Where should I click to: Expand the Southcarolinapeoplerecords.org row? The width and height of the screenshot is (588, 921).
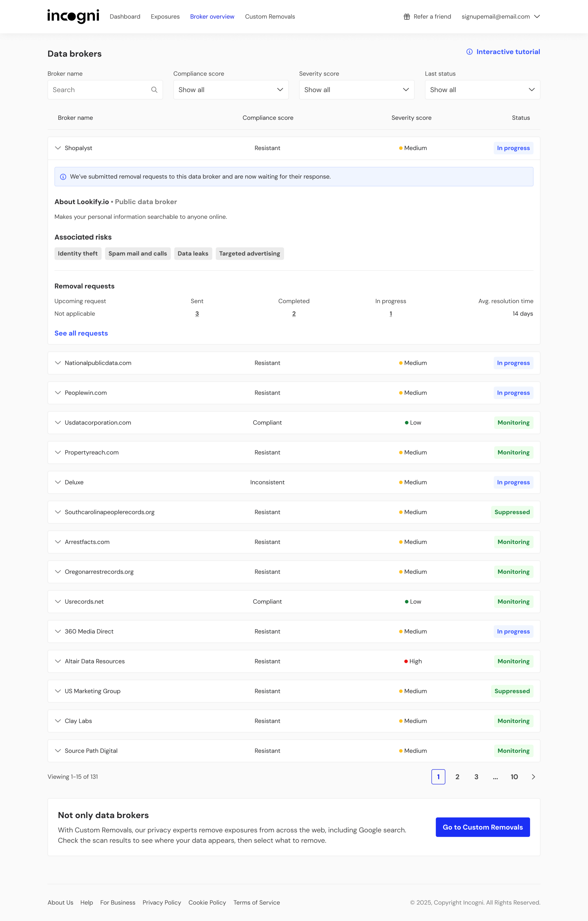tap(58, 512)
